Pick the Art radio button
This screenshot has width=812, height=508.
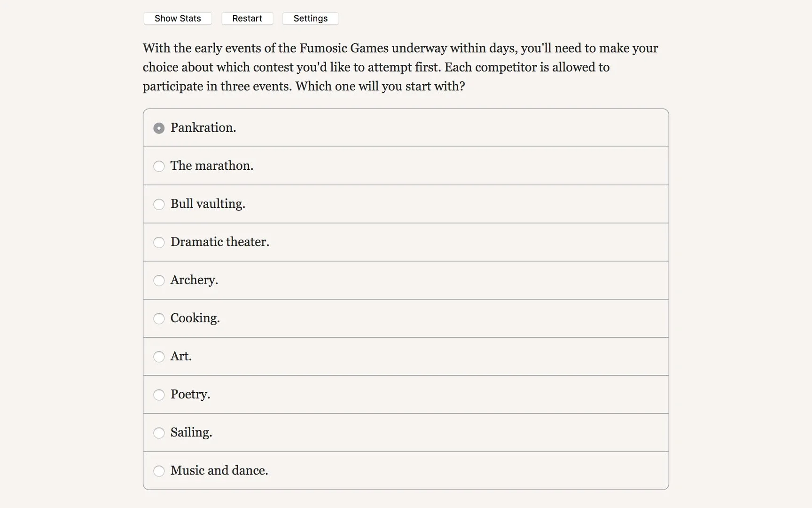click(x=159, y=357)
